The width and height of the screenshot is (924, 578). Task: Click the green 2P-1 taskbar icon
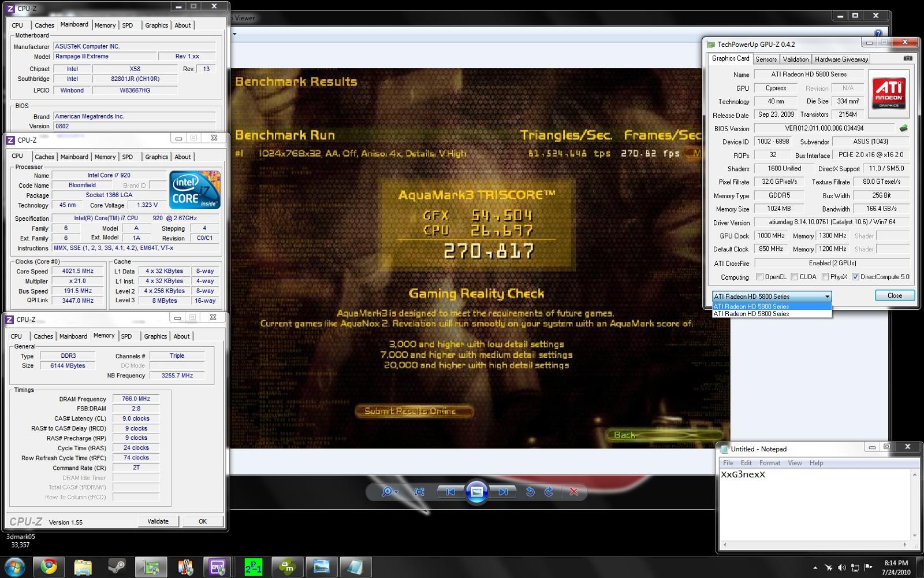[253, 567]
